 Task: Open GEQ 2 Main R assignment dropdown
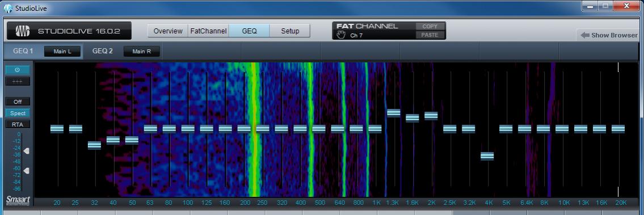pos(142,52)
